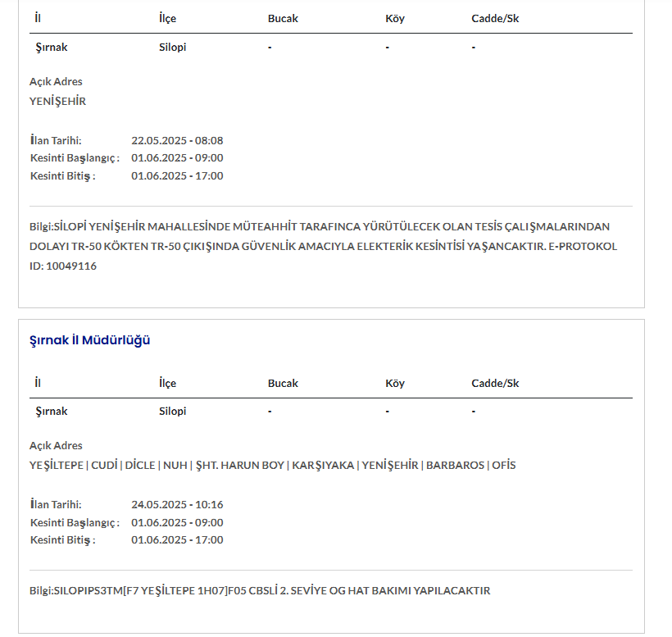The width and height of the screenshot is (672, 637).
Task: Select ŞHT. HARUN BOY in address list
Action: tap(240, 466)
